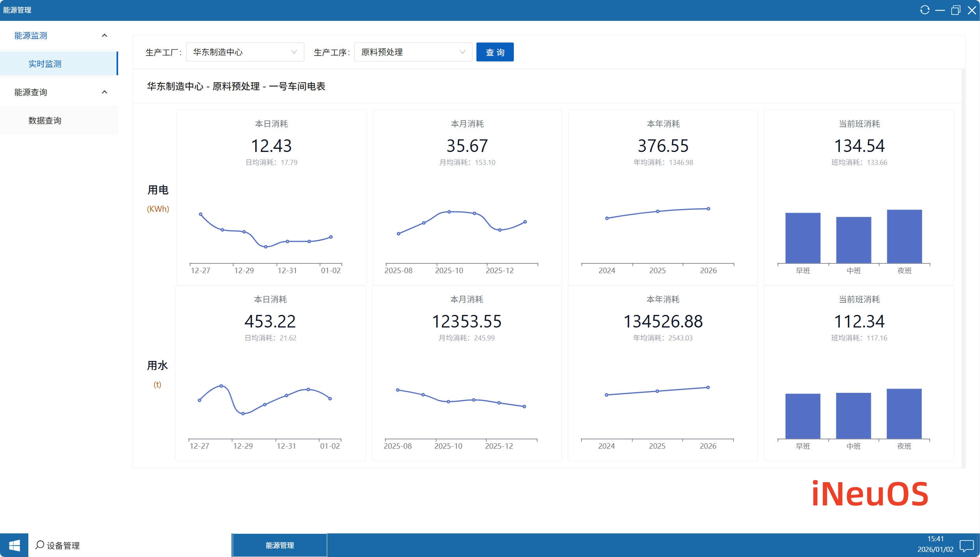980x557 pixels.
Task: Click the 查询 button
Action: point(495,52)
